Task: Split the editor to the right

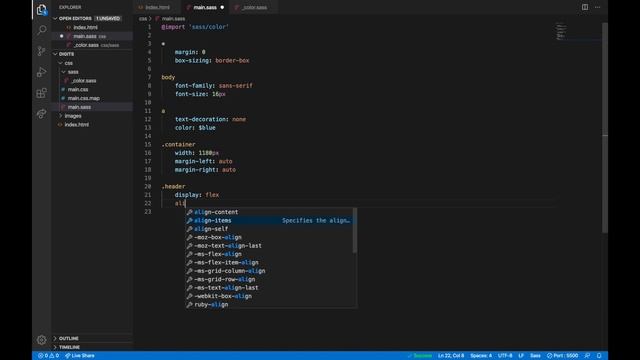Action: pos(585,7)
